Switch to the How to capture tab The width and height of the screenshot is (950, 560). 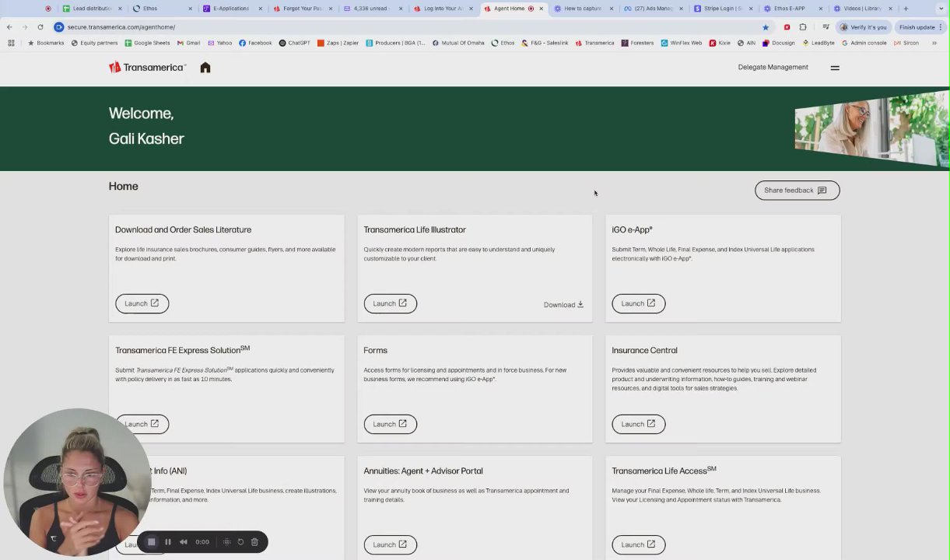582,9
